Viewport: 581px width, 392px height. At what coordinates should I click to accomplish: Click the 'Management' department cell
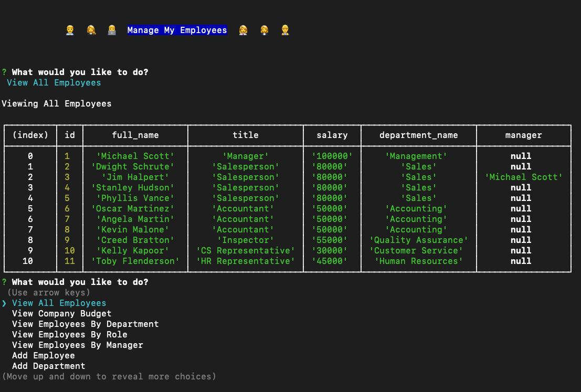[416, 156]
